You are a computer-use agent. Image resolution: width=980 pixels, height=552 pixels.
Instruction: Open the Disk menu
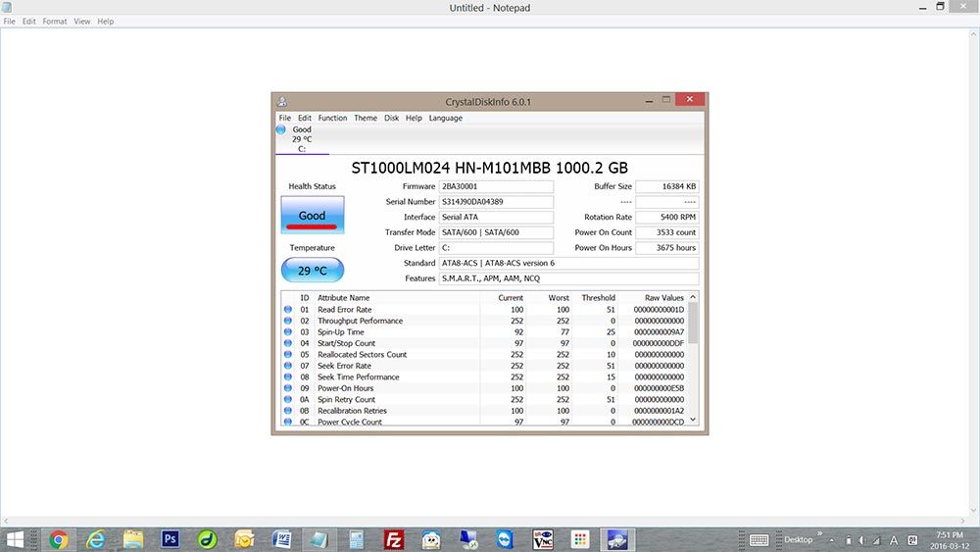pos(391,118)
